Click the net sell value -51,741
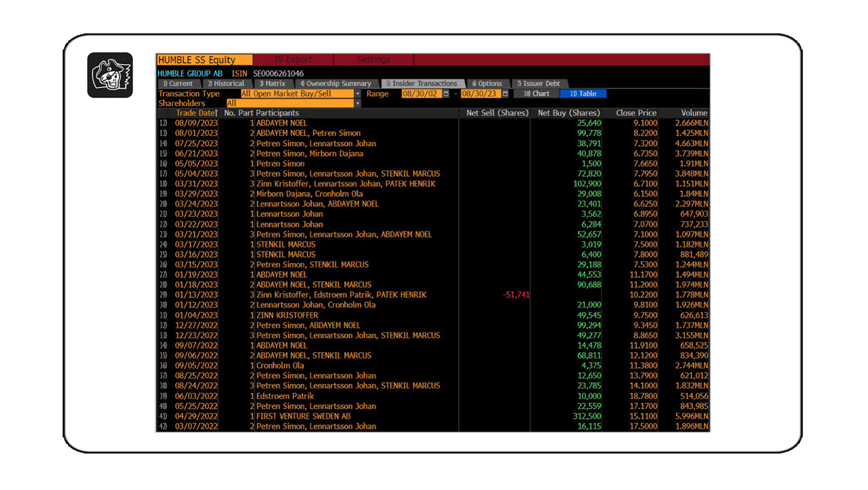This screenshot has height=490, width=868. [x=516, y=295]
